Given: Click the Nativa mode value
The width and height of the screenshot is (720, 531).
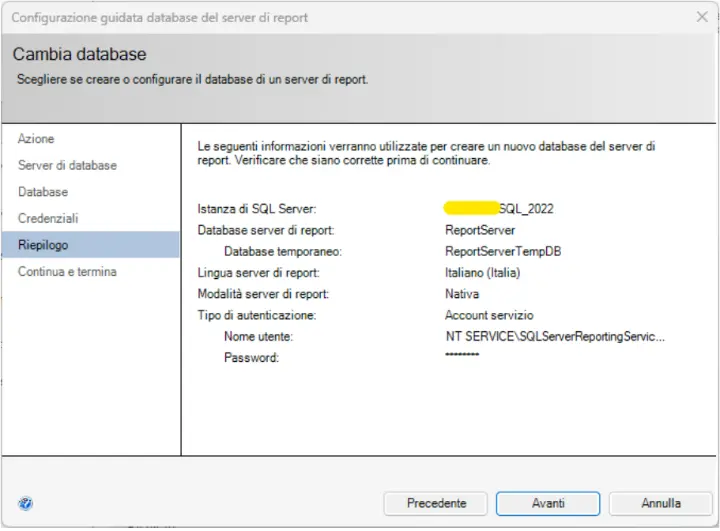Looking at the screenshot, I should pos(461,294).
